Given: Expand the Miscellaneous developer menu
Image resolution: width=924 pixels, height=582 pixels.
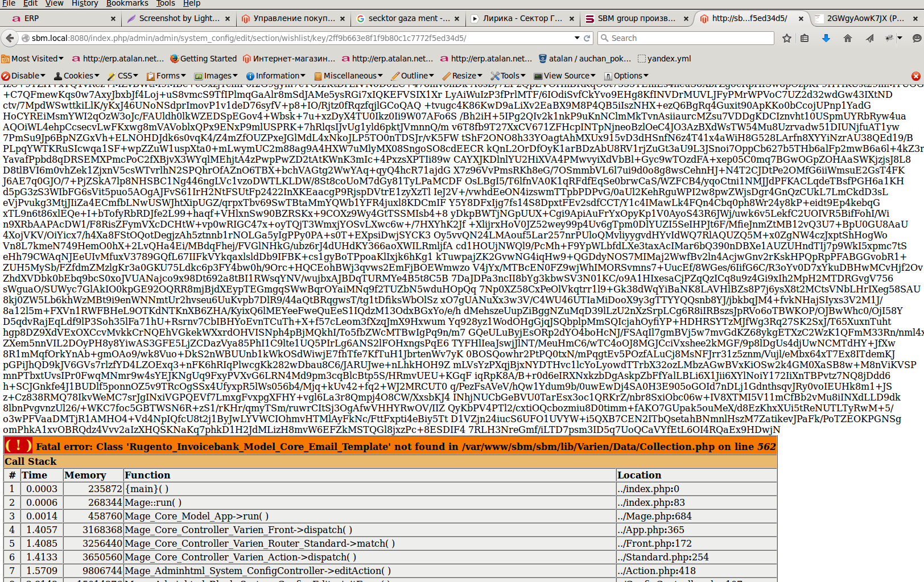Looking at the screenshot, I should [349, 76].
